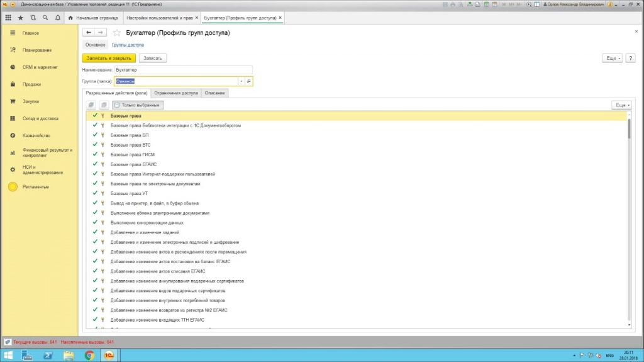Image resolution: width=644 pixels, height=362 pixels.
Task: Open the sections menu grid icon
Action: (x=8, y=18)
